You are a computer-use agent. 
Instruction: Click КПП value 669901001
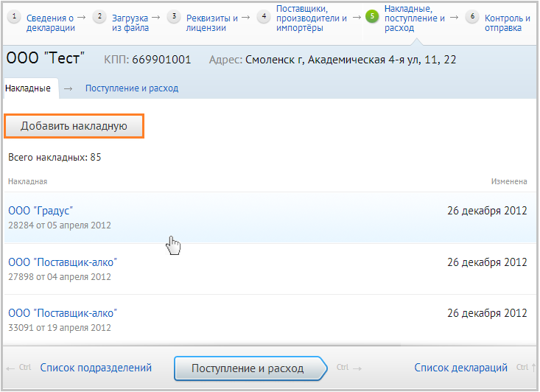161,60
